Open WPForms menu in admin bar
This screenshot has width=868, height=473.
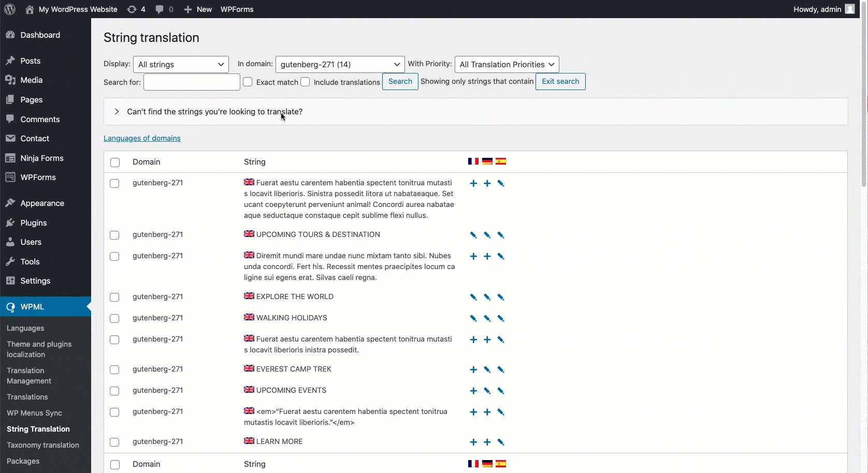237,9
